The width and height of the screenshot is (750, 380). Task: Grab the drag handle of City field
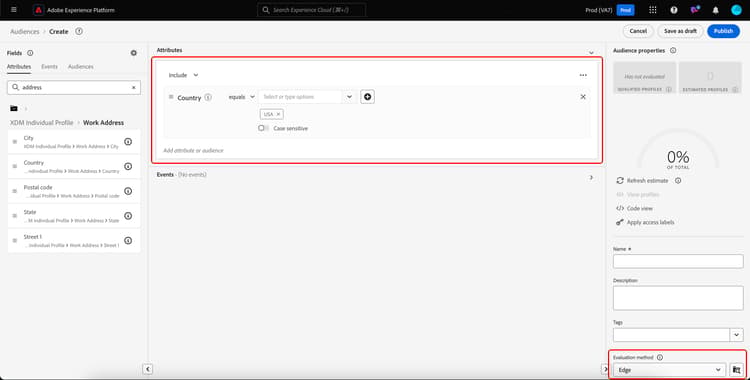pos(15,142)
